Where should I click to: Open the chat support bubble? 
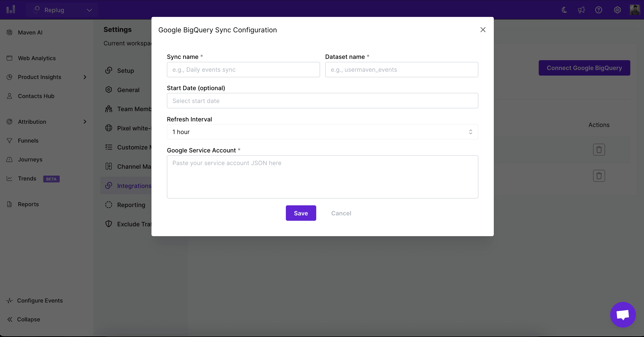pyautogui.click(x=623, y=315)
